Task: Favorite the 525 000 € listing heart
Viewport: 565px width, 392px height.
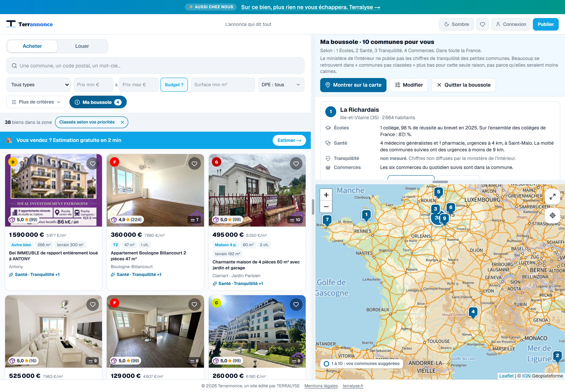Action: tap(93, 305)
